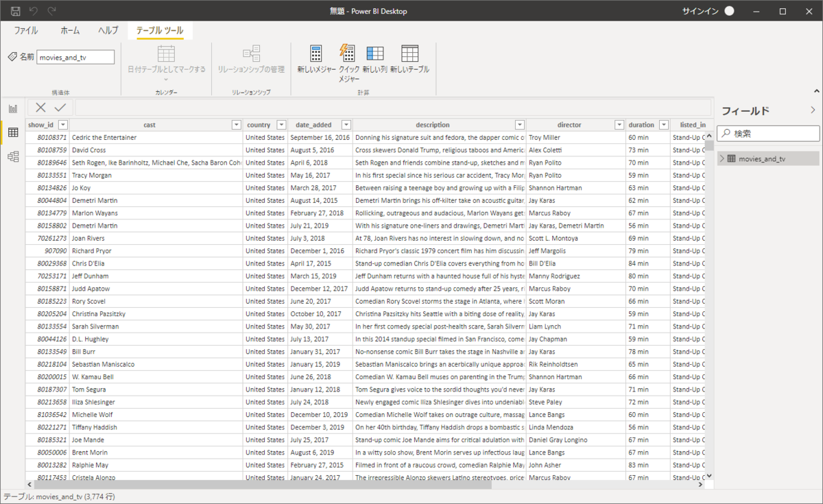Image resolution: width=823 pixels, height=504 pixels.
Task: Click the 新しいメジャー calculator icon
Action: click(315, 53)
